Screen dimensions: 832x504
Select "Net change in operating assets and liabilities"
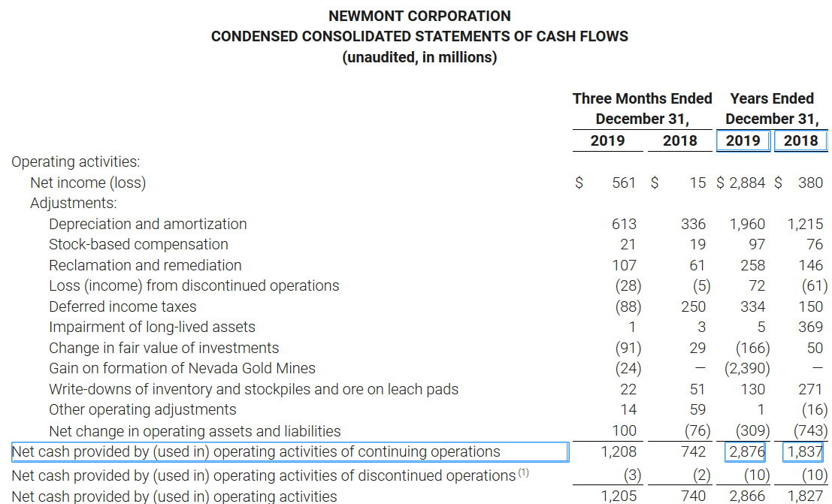pyautogui.click(x=195, y=431)
